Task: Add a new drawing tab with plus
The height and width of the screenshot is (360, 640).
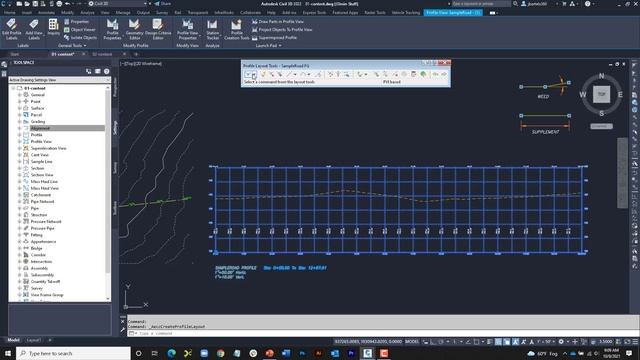Action: pyautogui.click(x=136, y=54)
